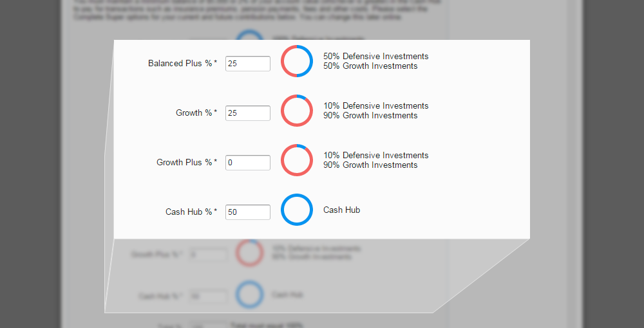Click into the Growth Plus % field
Screen dimensions: 644x328
pyautogui.click(x=248, y=163)
